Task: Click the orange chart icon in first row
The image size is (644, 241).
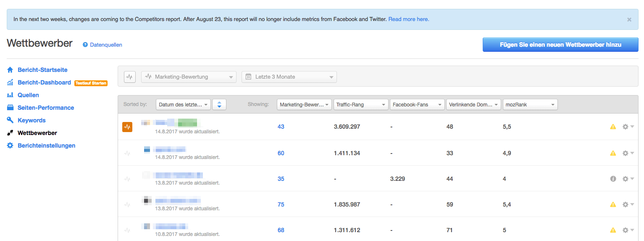Action: pyautogui.click(x=127, y=127)
